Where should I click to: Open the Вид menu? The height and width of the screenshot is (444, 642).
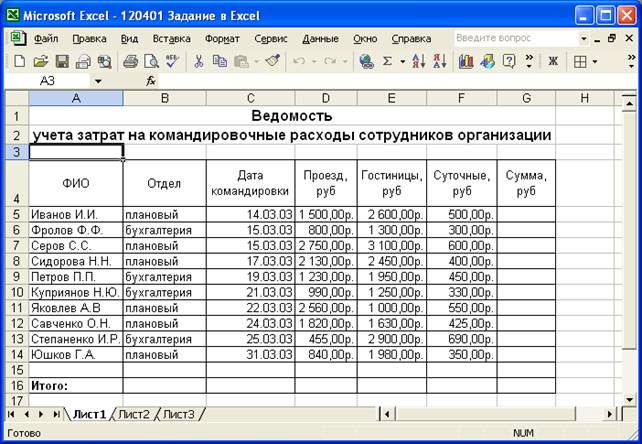129,39
